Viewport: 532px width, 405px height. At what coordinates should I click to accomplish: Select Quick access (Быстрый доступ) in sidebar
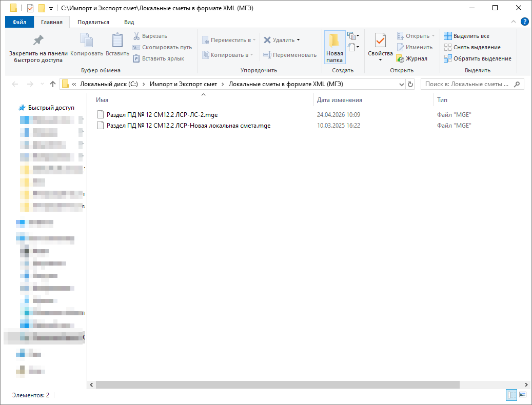point(51,108)
